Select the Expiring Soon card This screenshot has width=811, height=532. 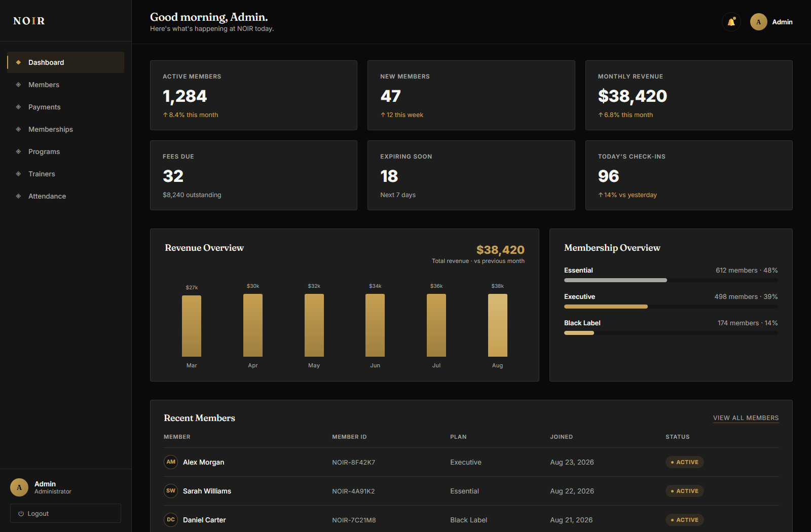pyautogui.click(x=471, y=175)
